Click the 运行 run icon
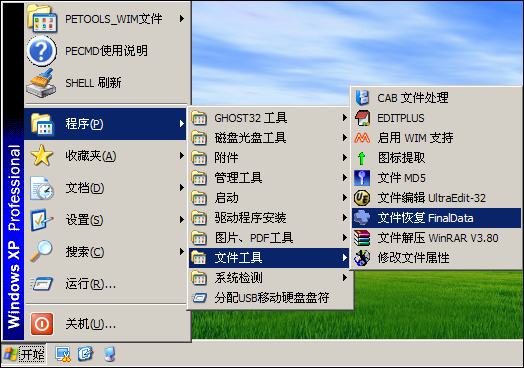This screenshot has width=524, height=368. (41, 284)
